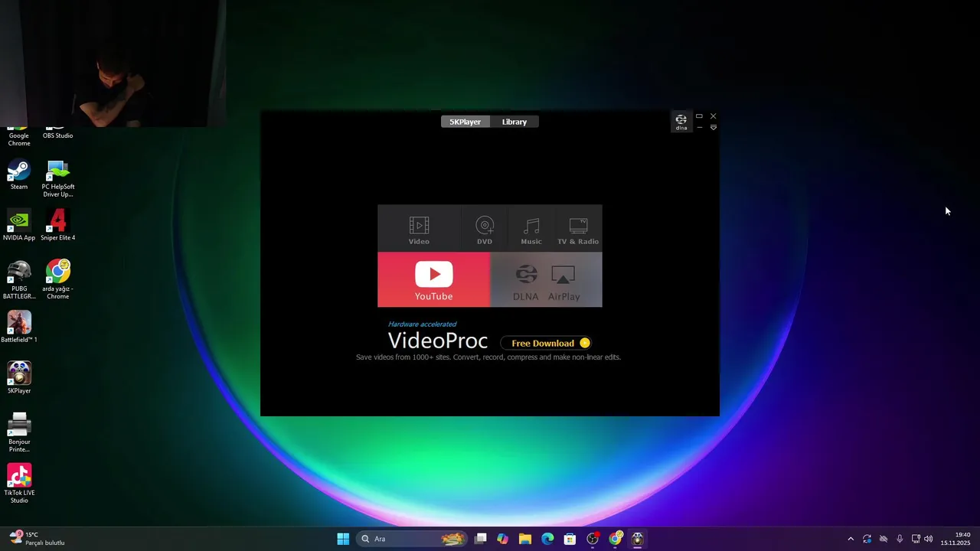Open the TV & Radio tile

578,229
